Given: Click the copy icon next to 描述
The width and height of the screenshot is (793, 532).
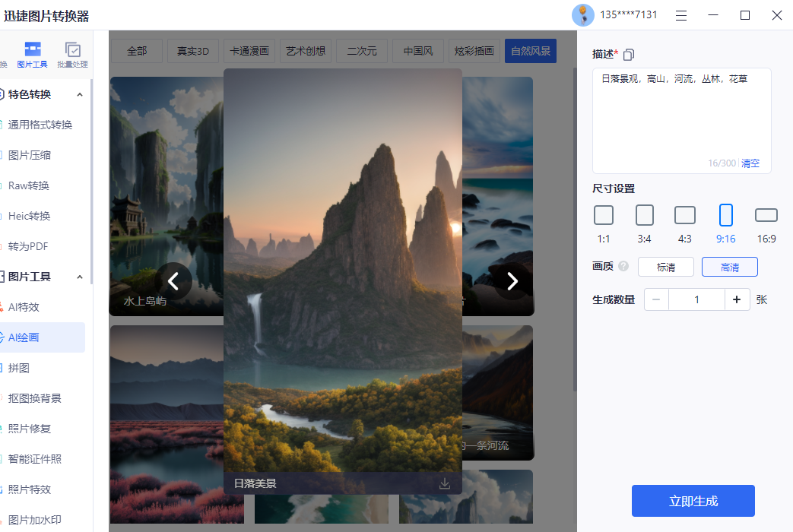Looking at the screenshot, I should [x=629, y=54].
